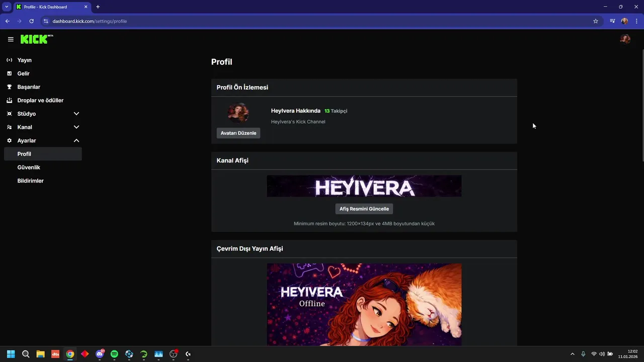Click the HEYIVERA Offline banner image
Image resolution: width=644 pixels, height=362 pixels.
point(364,305)
